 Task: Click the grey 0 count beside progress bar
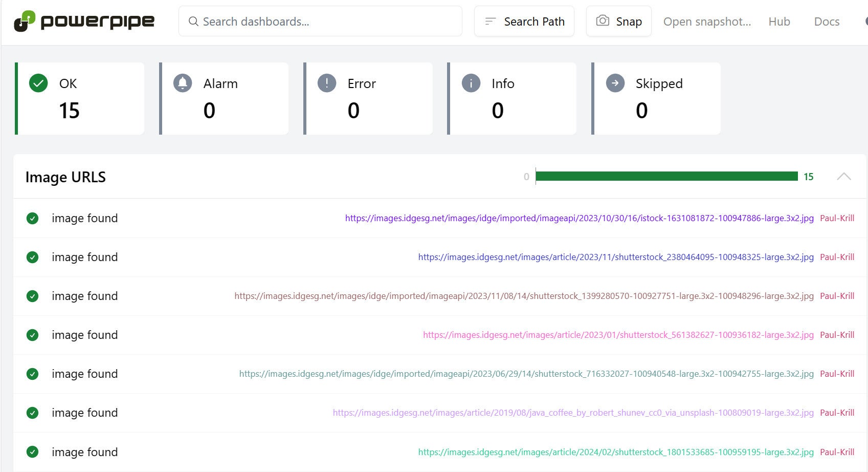[x=526, y=177]
